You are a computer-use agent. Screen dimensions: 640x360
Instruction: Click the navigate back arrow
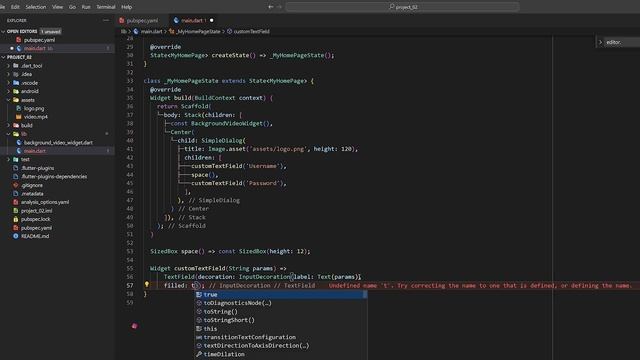271,7
